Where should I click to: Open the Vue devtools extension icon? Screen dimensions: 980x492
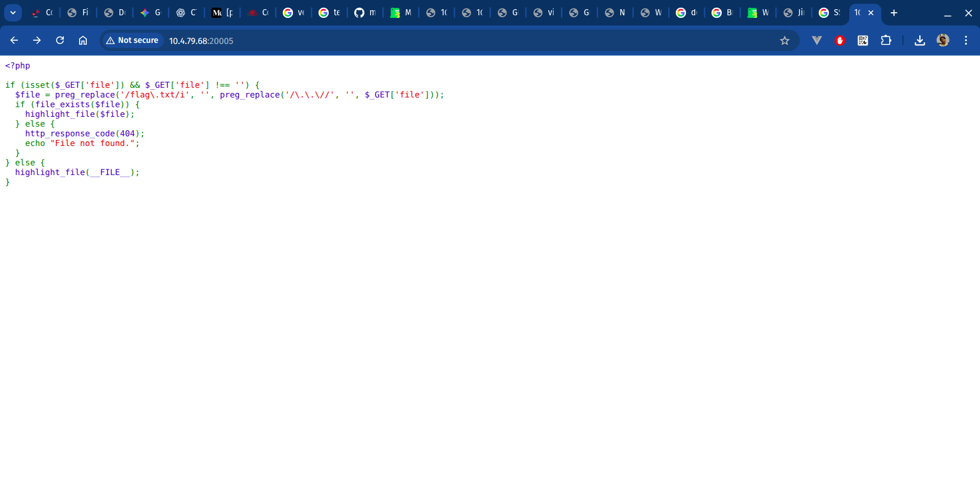(817, 40)
